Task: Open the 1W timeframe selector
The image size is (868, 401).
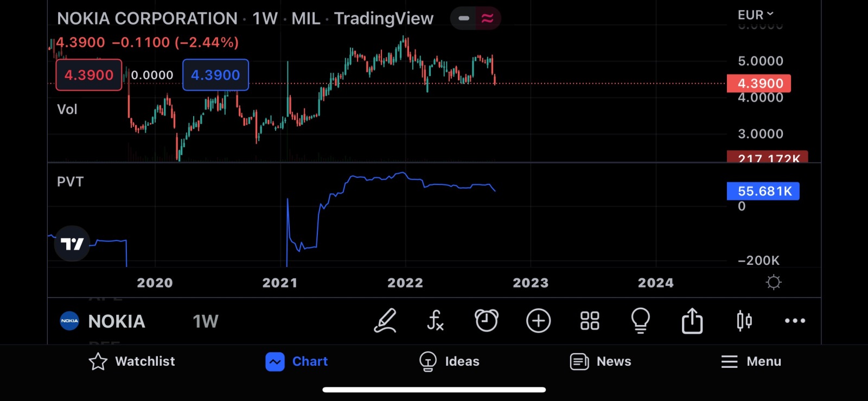Action: [206, 321]
